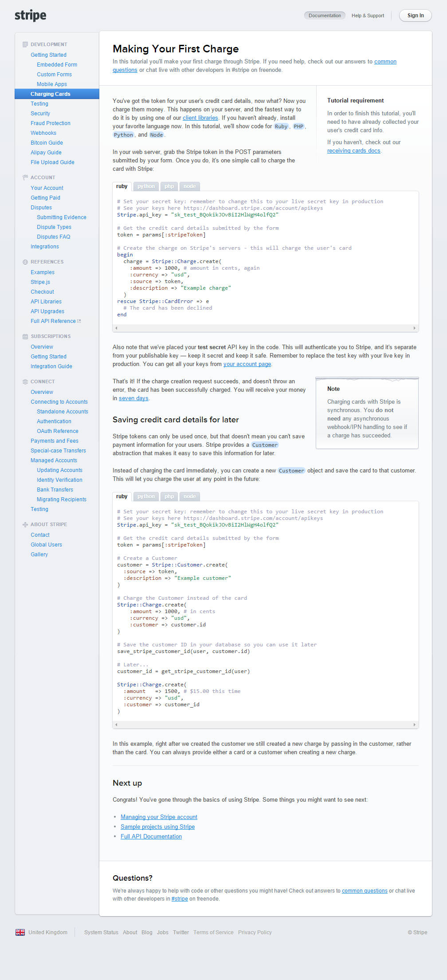Click the Connect section icon
Screen dimensions: 447x980
click(x=25, y=382)
